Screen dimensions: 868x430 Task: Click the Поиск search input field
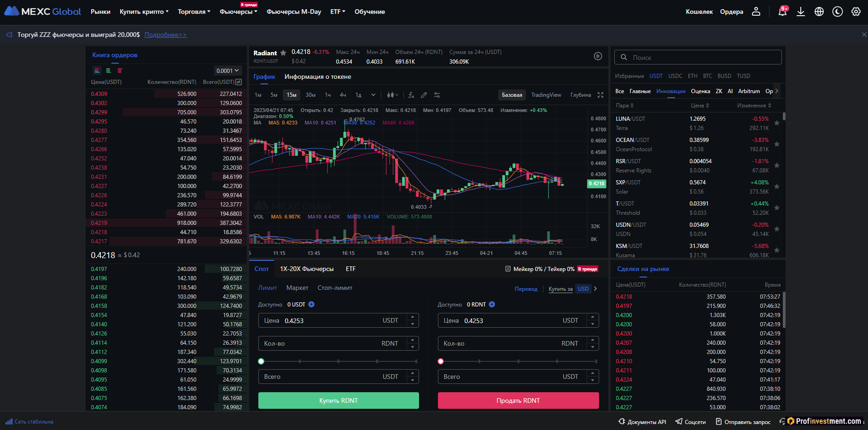698,57
